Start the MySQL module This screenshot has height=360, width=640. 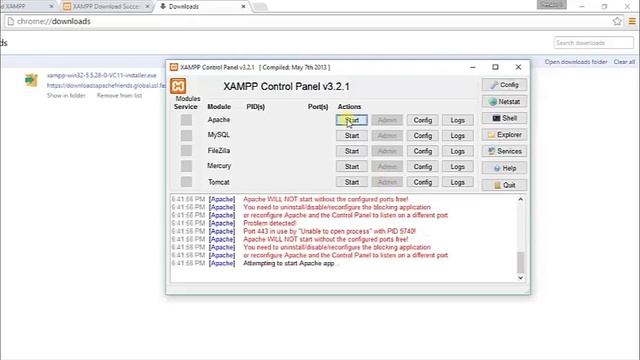352,136
